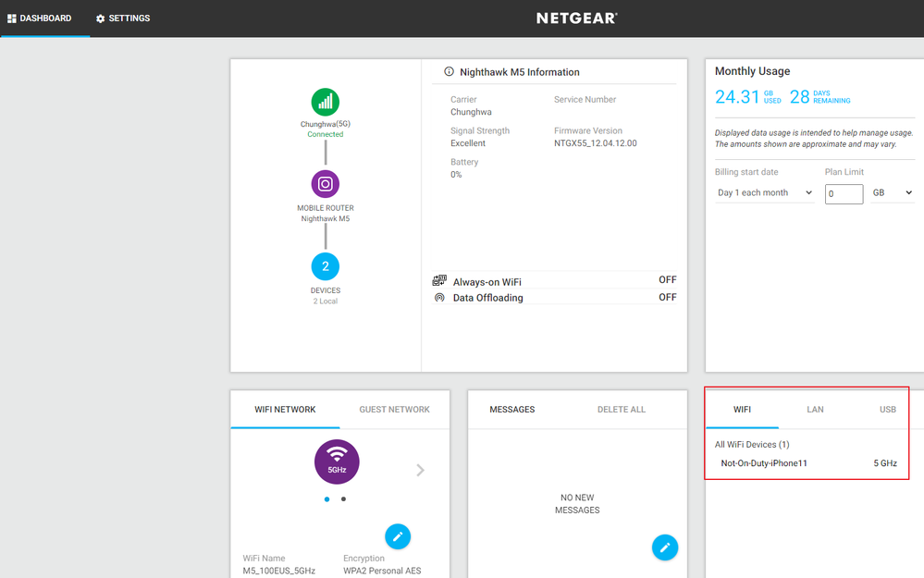Viewport: 924px width, 578px height.
Task: Click the 2 Local devices text
Action: coord(326,301)
